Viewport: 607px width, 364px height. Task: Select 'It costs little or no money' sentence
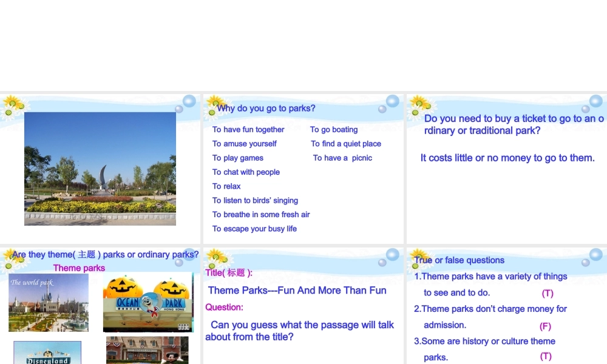507,158
